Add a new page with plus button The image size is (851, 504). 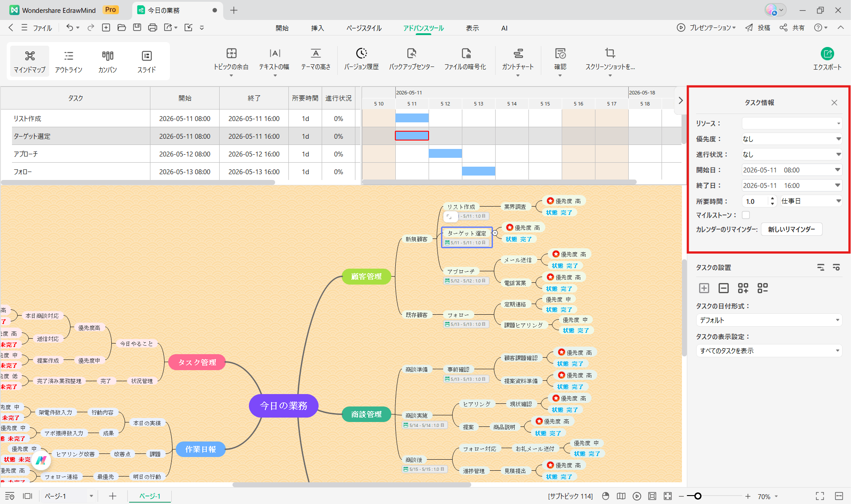pos(113,496)
